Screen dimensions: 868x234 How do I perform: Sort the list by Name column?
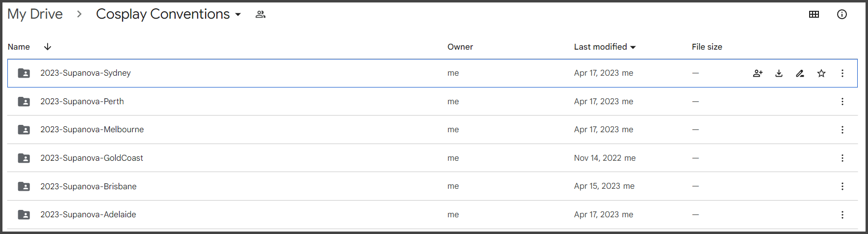19,47
